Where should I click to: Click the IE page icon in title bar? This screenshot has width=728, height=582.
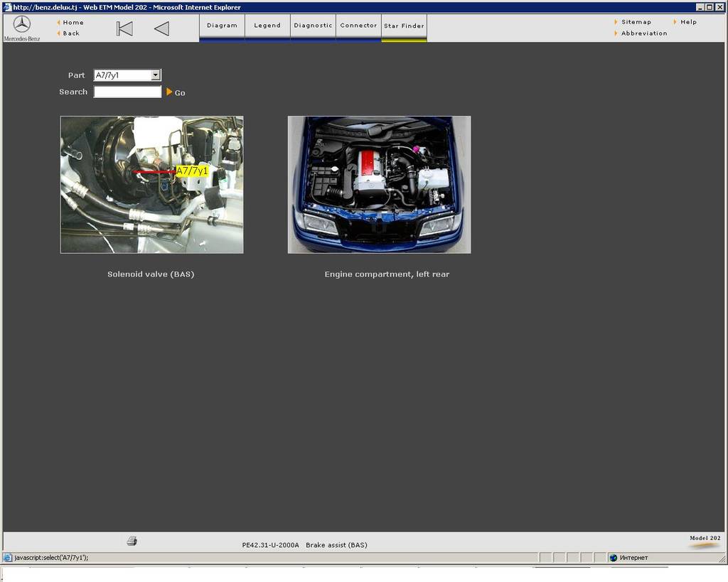pyautogui.click(x=7, y=7)
